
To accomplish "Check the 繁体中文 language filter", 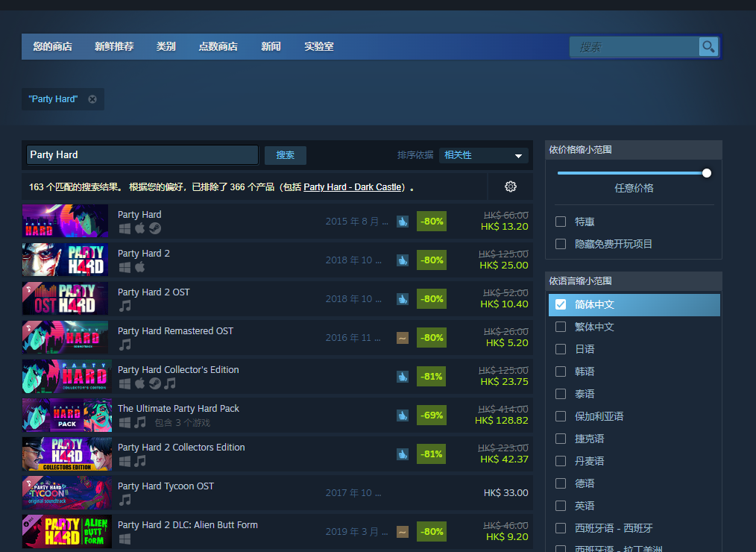I will tap(561, 327).
